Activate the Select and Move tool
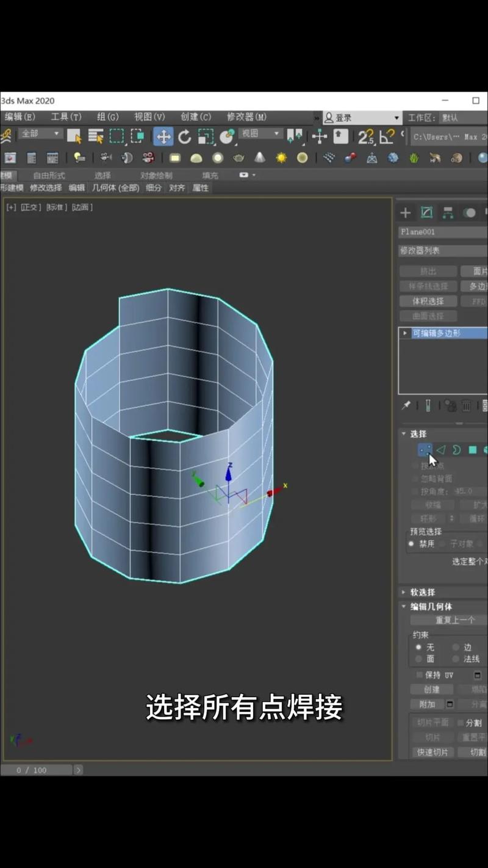The image size is (488, 868). click(163, 136)
